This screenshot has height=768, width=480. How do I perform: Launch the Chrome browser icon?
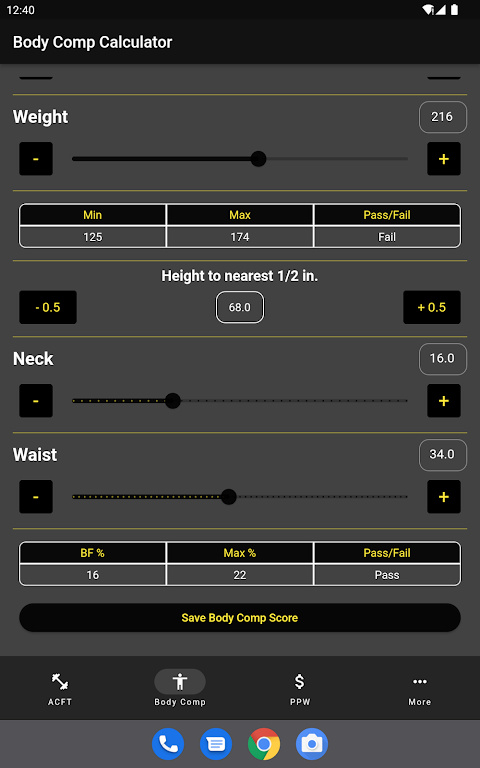click(x=264, y=744)
